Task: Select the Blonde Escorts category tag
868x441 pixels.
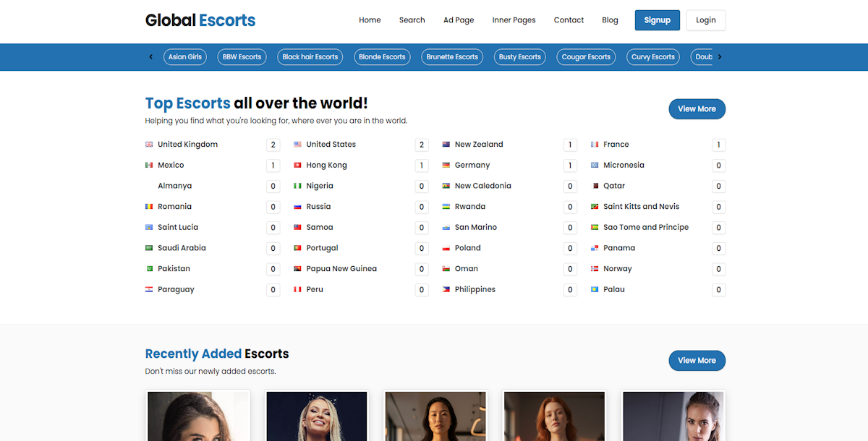Action: pyautogui.click(x=382, y=57)
